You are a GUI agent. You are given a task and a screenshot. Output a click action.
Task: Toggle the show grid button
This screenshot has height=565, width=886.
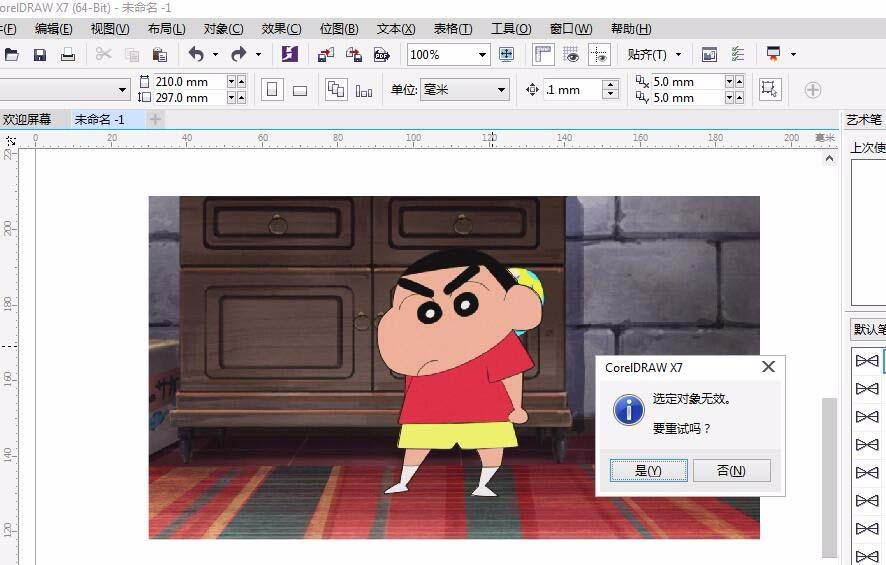coord(571,54)
